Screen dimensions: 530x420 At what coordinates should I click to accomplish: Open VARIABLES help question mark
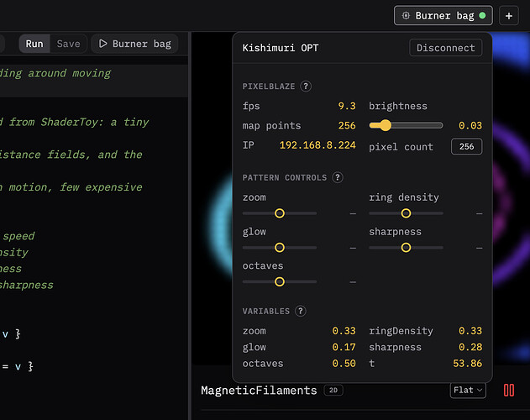(300, 311)
